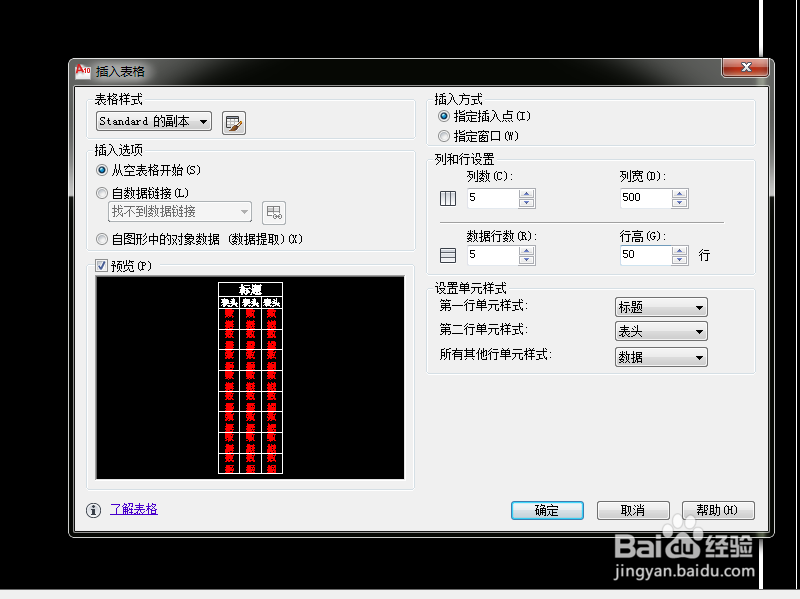The width and height of the screenshot is (800, 599).
Task: Open the 第一行单元样式 dropdown showing 标题
Action: pyautogui.click(x=661, y=307)
